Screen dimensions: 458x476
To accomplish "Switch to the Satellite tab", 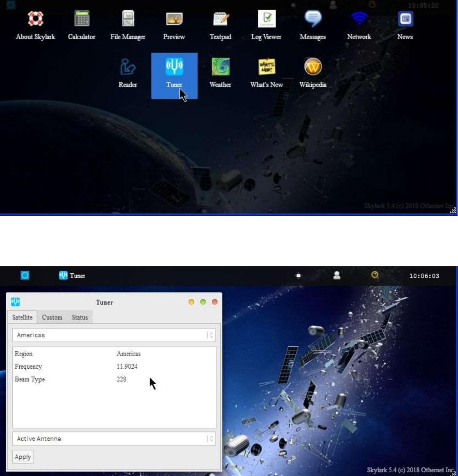I will tap(22, 317).
